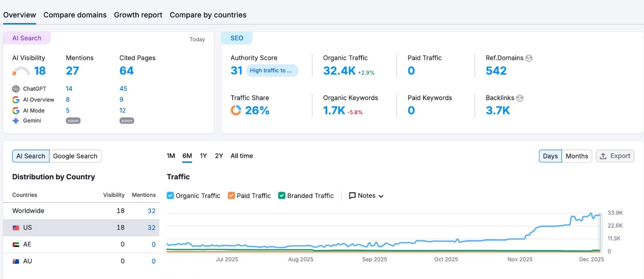Click the AE flag icon
The height and width of the screenshot is (279, 644).
pos(16,244)
